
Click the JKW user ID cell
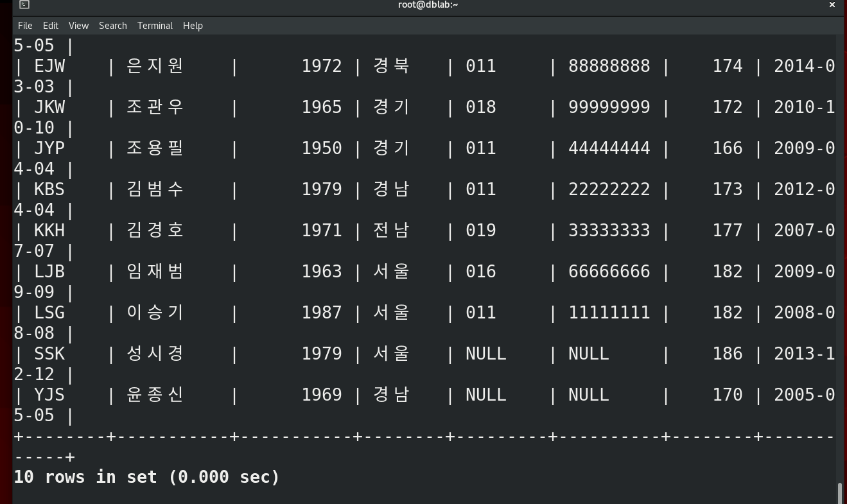click(x=49, y=107)
